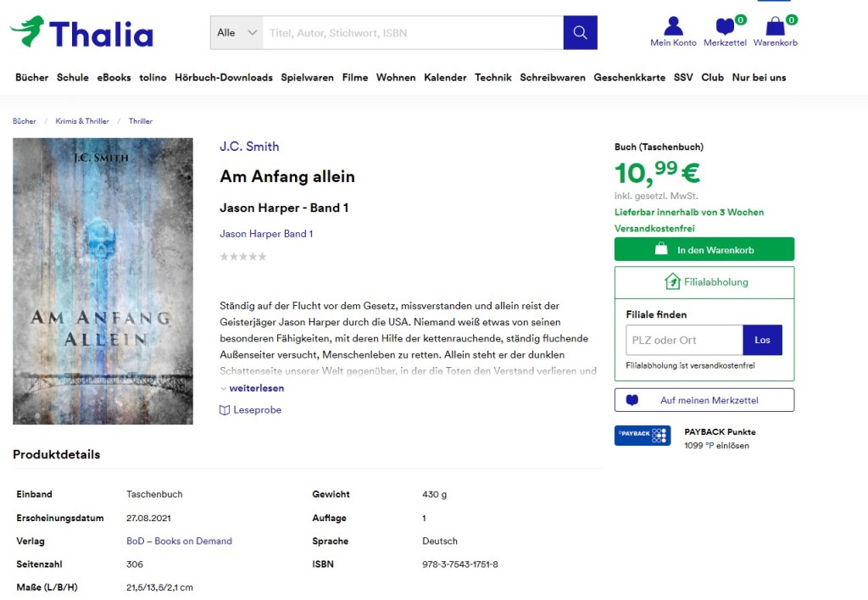Open the Hörbuch-Downloads menu
The width and height of the screenshot is (868, 600).
[x=224, y=77]
